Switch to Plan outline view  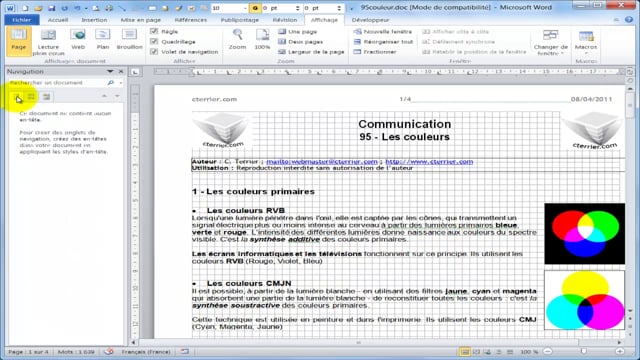tap(103, 41)
